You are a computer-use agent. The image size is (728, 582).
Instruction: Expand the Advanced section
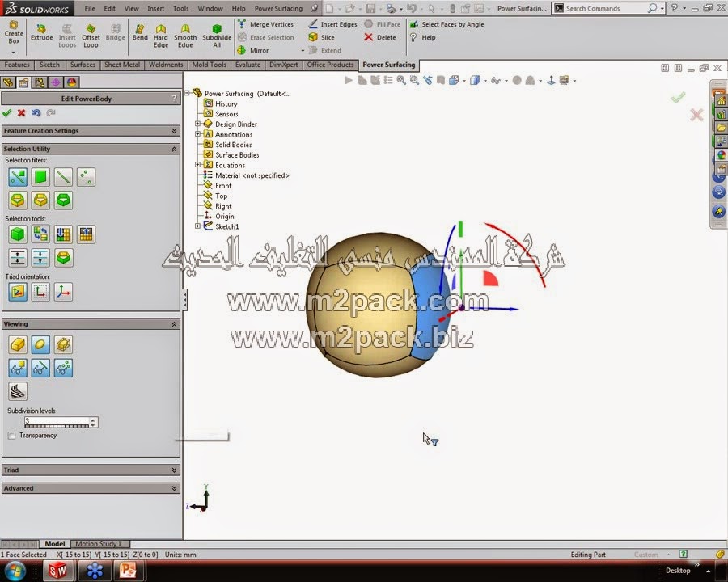(174, 488)
